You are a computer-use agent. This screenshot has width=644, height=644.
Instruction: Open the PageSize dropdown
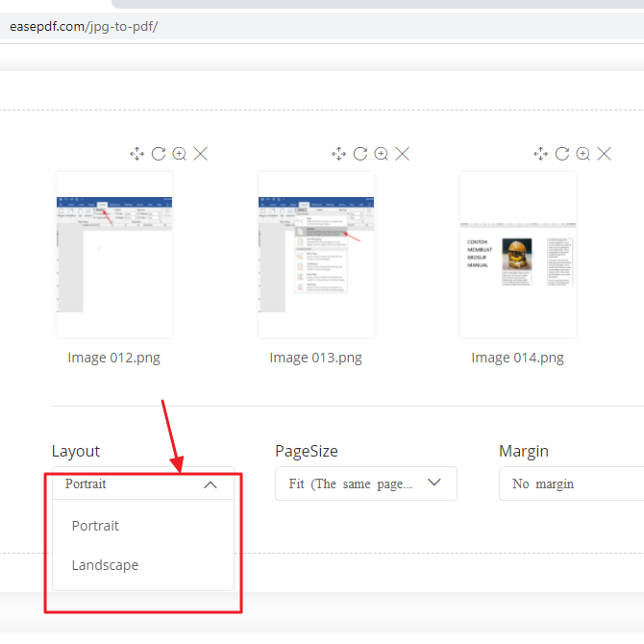coord(365,483)
